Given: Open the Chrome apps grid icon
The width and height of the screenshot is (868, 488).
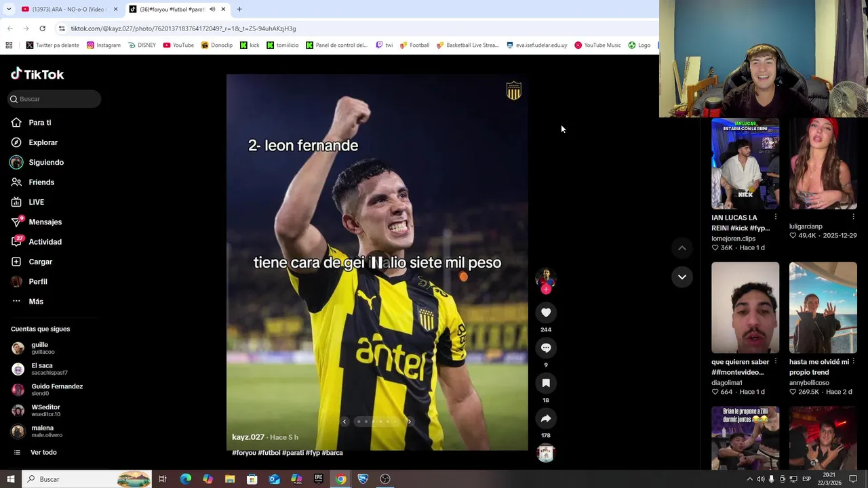Looking at the screenshot, I should point(9,45).
